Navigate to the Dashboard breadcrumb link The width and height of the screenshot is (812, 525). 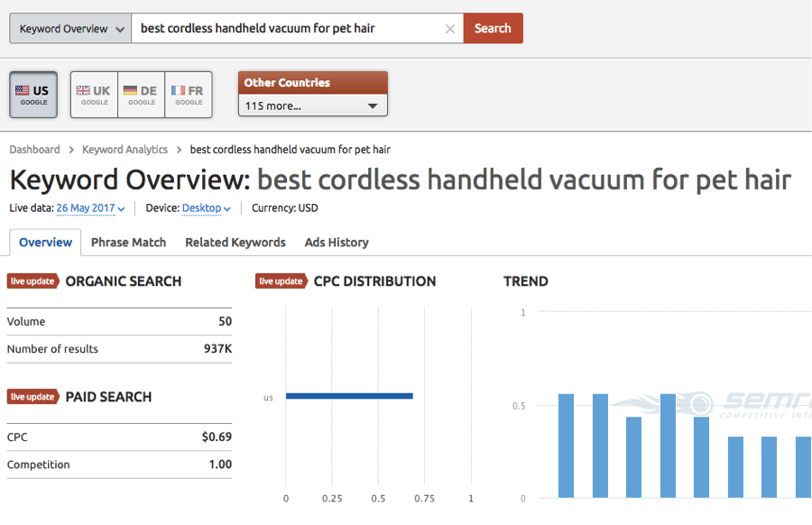coord(34,149)
